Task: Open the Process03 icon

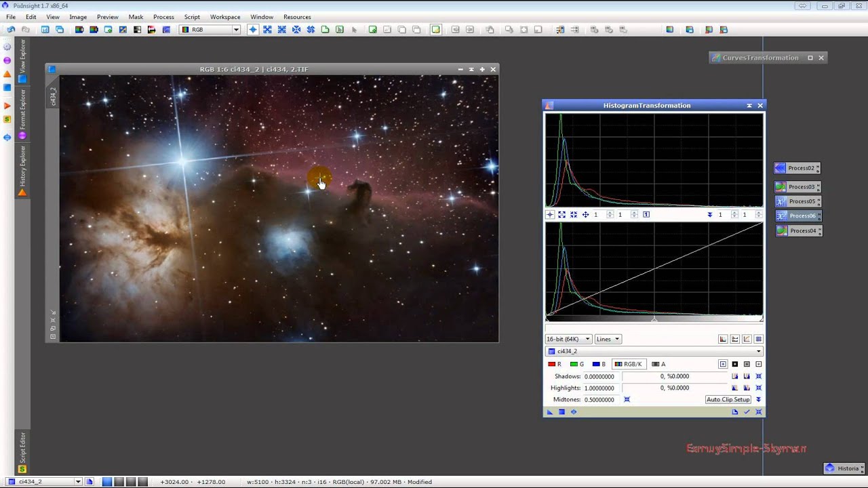Action: (797, 186)
